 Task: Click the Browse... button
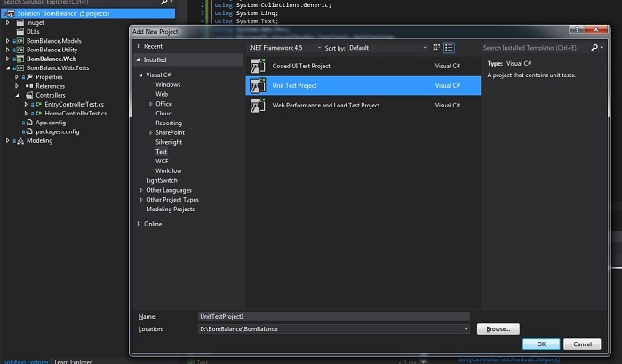498,329
